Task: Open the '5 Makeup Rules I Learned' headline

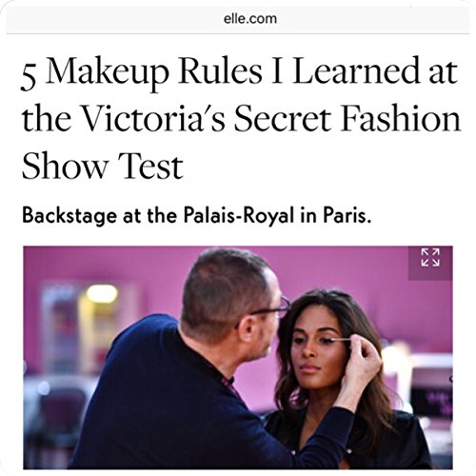Action: point(241,119)
